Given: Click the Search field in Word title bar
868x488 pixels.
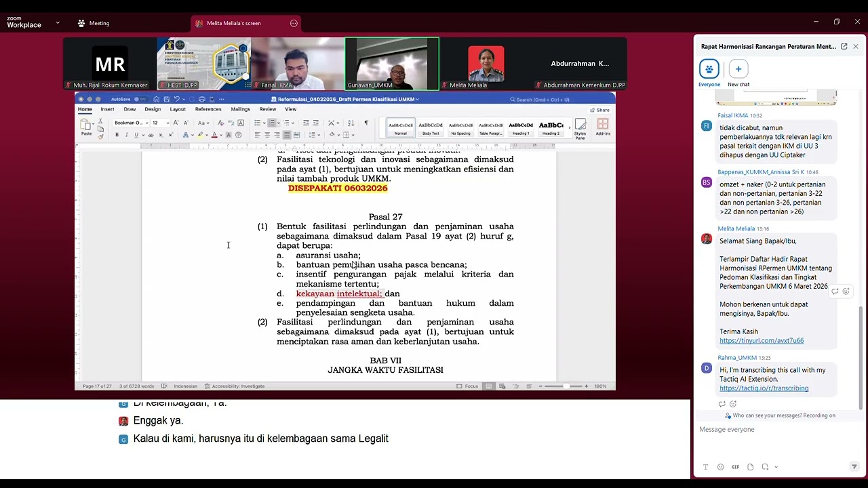Looking at the screenshot, I should coord(540,100).
